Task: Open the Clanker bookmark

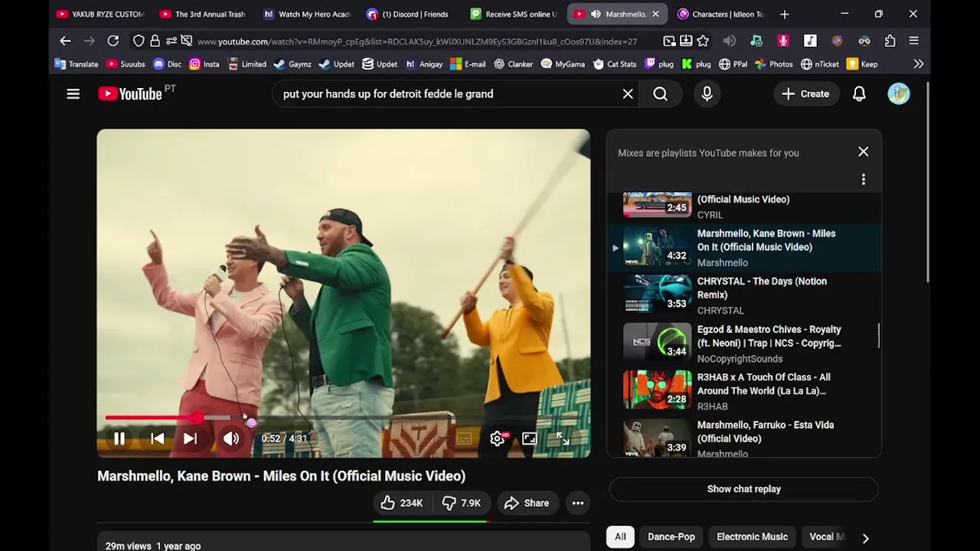Action: (x=512, y=64)
